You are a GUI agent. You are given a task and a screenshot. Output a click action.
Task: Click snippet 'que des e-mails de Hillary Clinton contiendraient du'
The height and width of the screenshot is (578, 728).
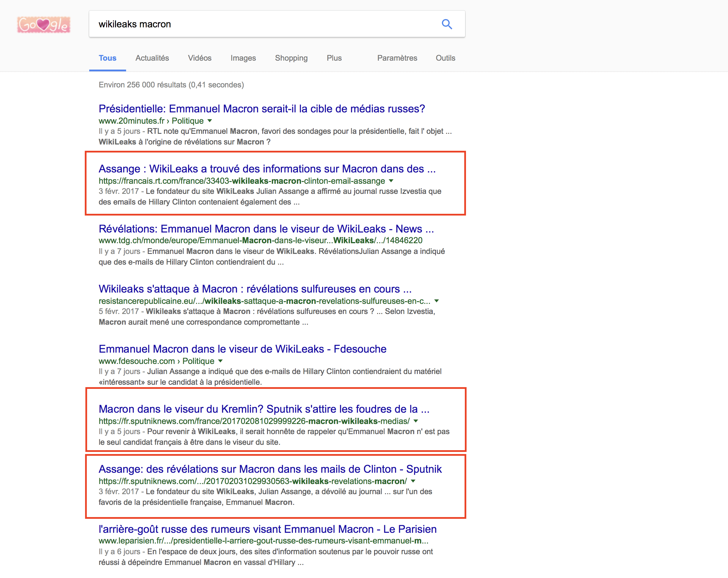(x=191, y=262)
